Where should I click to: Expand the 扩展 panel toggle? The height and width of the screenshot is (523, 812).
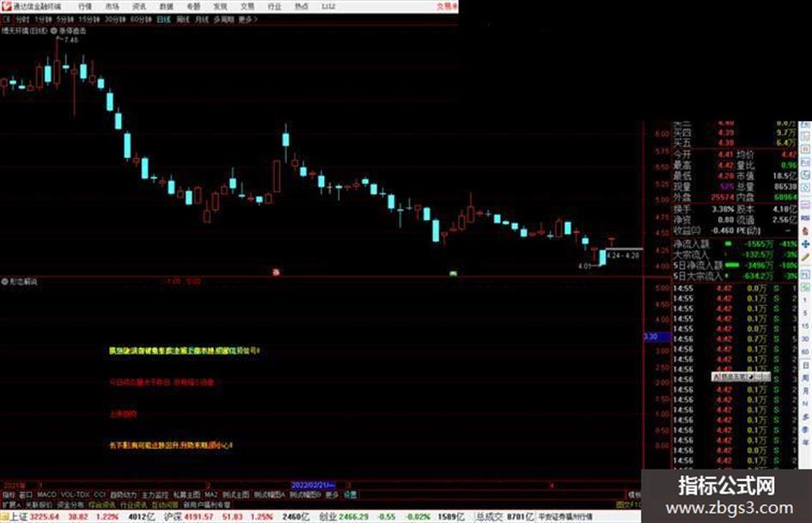coord(11,504)
